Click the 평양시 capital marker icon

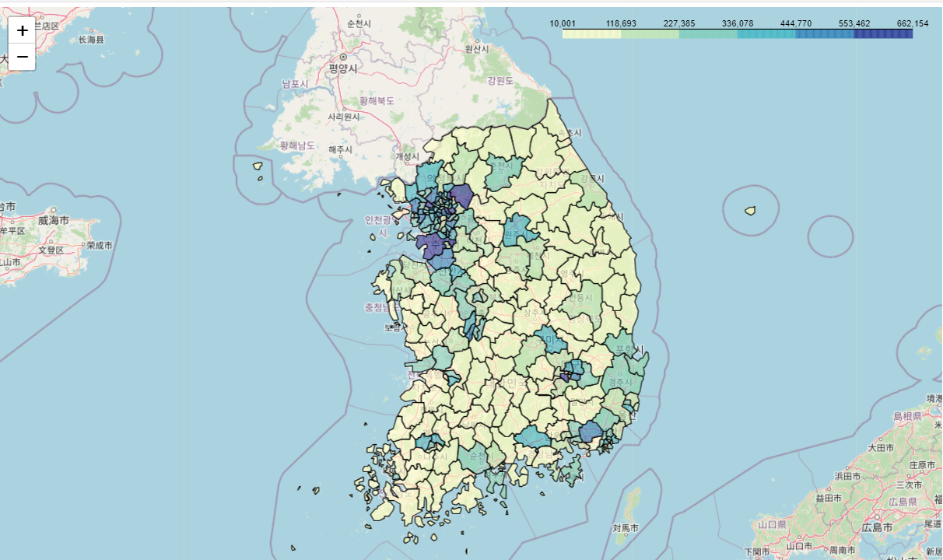(342, 58)
